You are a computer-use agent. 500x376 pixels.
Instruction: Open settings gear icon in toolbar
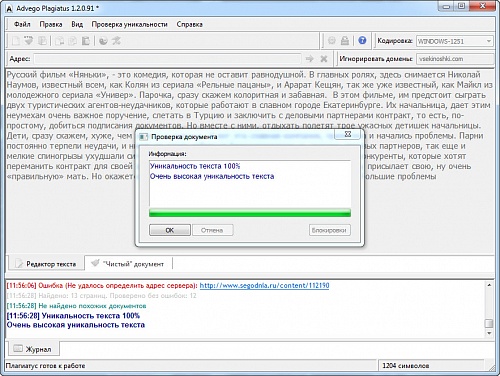(x=332, y=41)
